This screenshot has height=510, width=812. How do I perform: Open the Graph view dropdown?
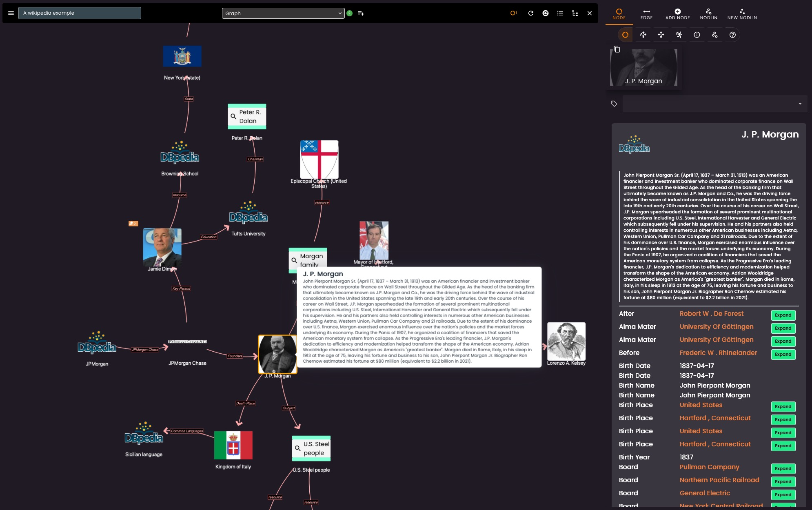tap(283, 13)
